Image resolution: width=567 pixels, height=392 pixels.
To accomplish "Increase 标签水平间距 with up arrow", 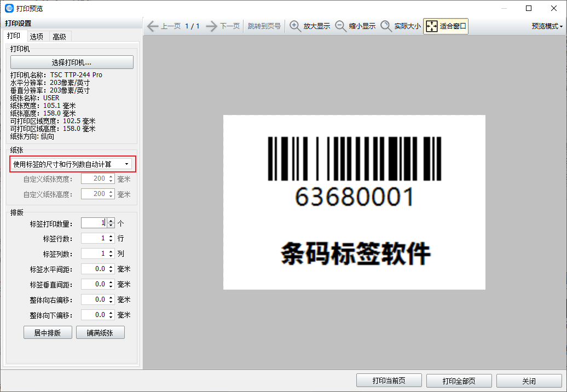I will click(111, 267).
